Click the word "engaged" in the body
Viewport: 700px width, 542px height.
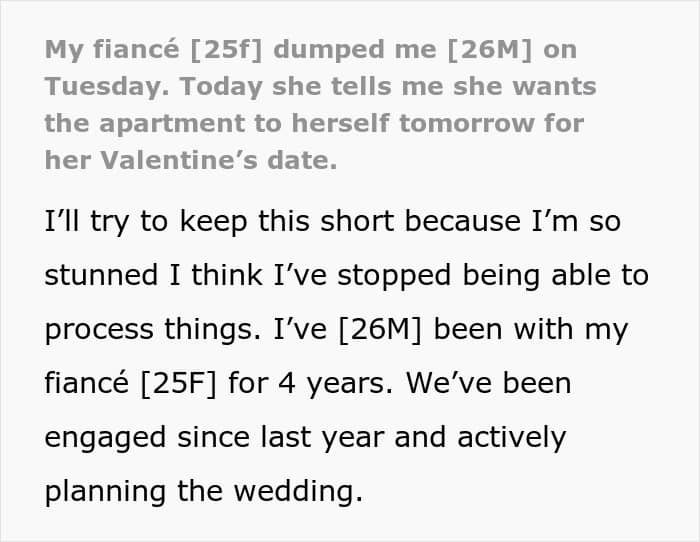coord(105,438)
